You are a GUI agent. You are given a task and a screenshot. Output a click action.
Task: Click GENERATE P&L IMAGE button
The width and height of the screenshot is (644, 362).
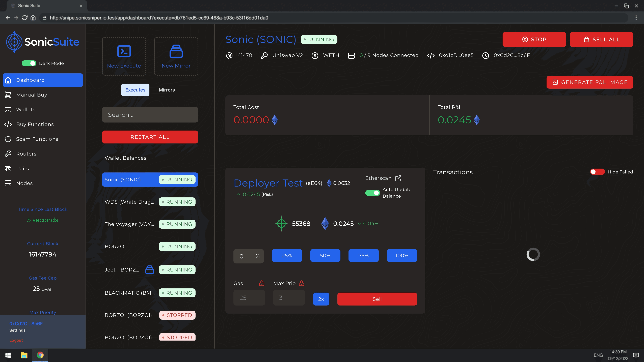pos(590,82)
